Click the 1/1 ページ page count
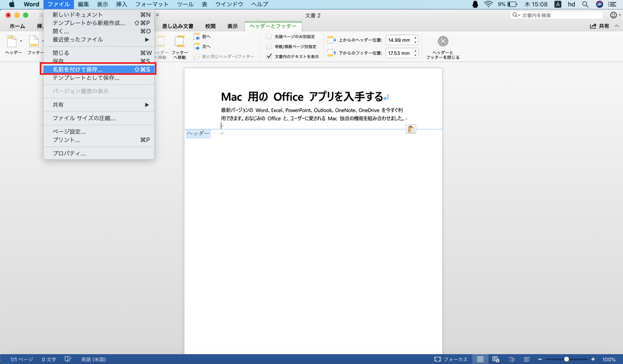The width and height of the screenshot is (623, 364). click(x=21, y=359)
